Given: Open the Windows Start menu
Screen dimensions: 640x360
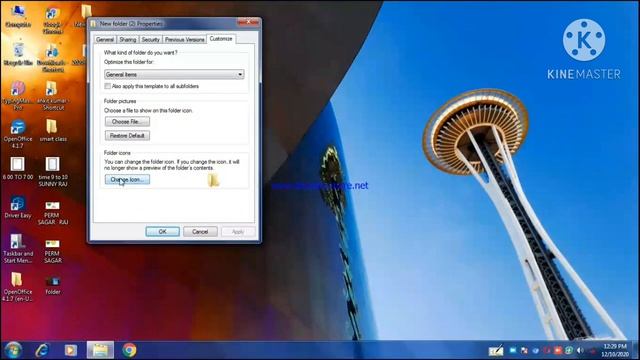Looking at the screenshot, I should [13, 350].
